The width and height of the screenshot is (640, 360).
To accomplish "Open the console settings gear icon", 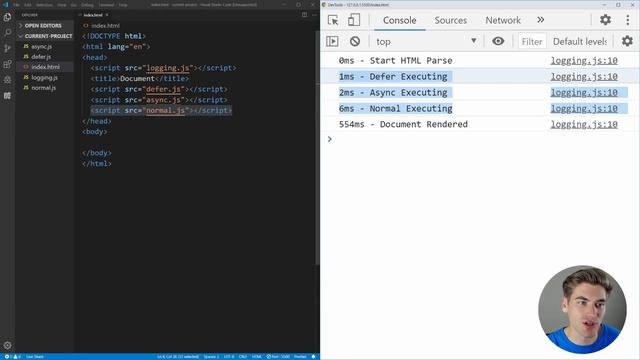I will click(627, 41).
